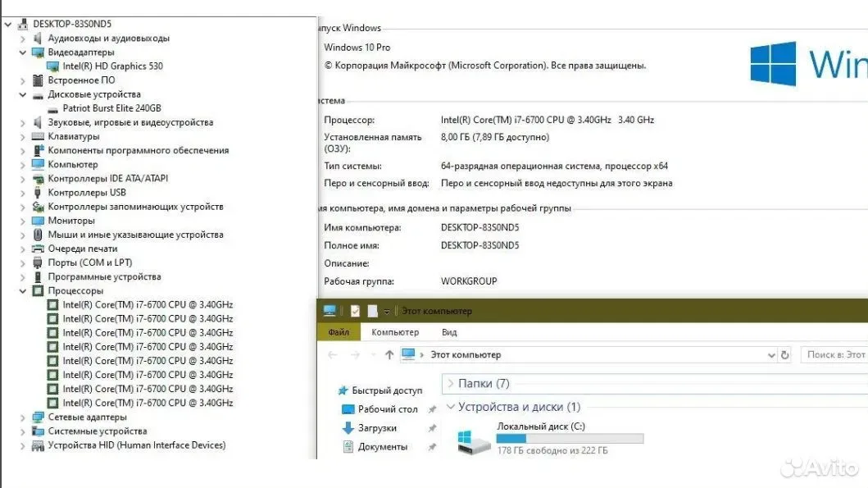Click the WORKGROUP value text
The width and height of the screenshot is (868, 488).
click(468, 281)
